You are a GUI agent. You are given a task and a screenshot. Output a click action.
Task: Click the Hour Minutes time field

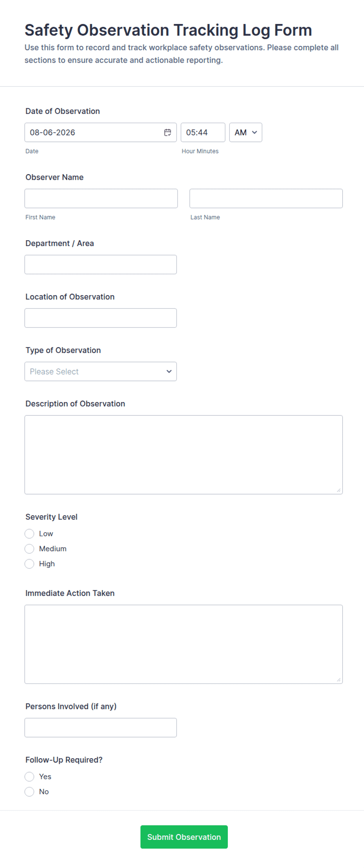[x=203, y=132]
